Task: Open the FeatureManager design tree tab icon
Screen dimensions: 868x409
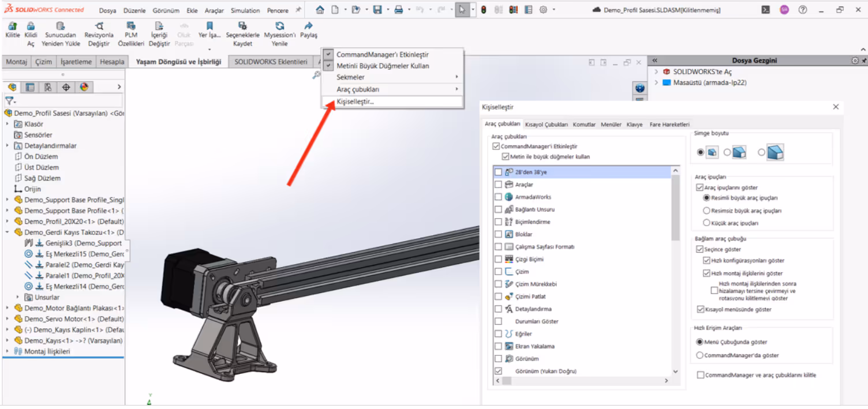Action: pyautogui.click(x=12, y=87)
